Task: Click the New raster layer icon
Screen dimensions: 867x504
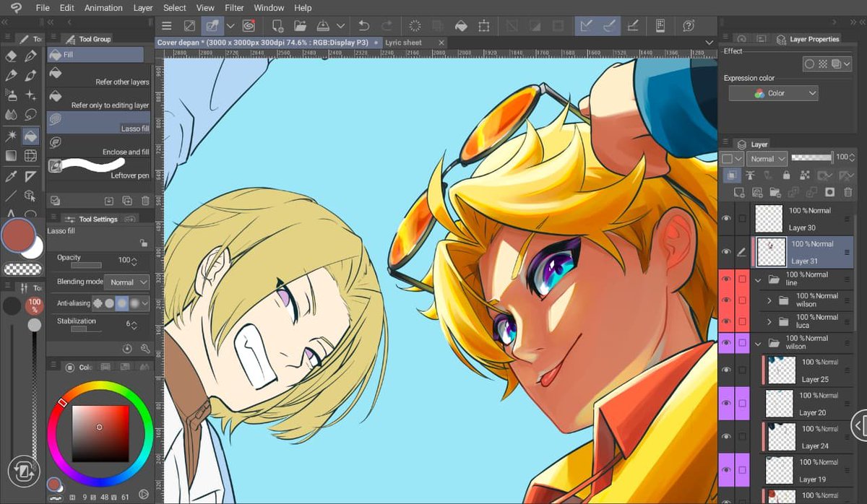Action: [740, 192]
